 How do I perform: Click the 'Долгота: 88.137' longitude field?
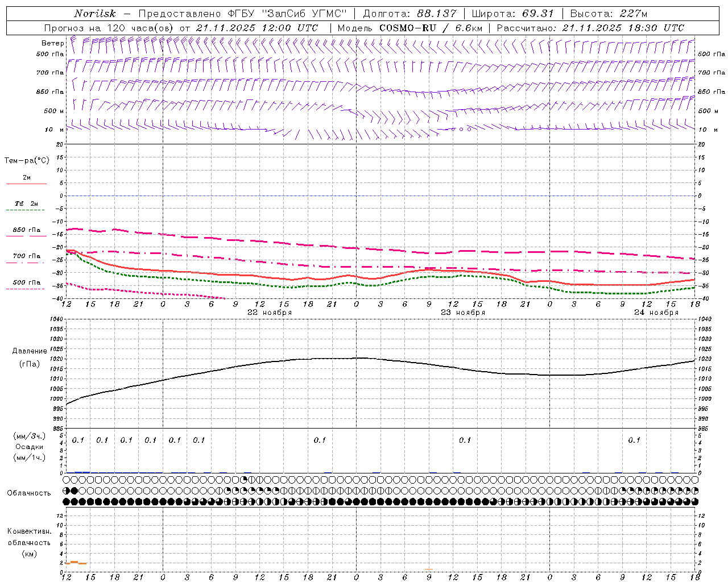(409, 14)
